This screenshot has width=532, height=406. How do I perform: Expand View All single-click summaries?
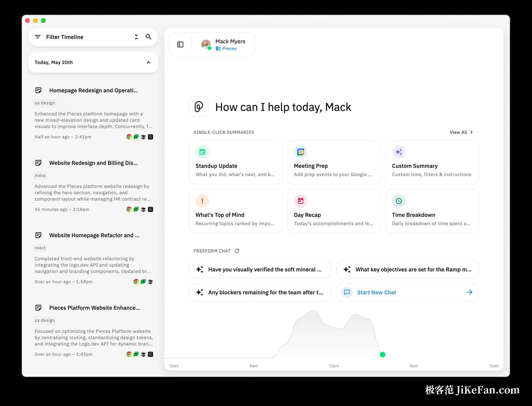[x=461, y=132]
